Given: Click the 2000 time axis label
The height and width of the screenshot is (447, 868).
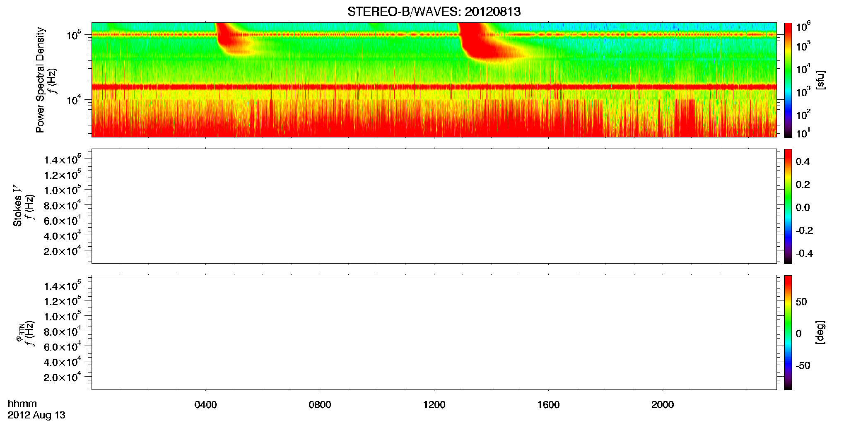Looking at the screenshot, I should tap(663, 405).
